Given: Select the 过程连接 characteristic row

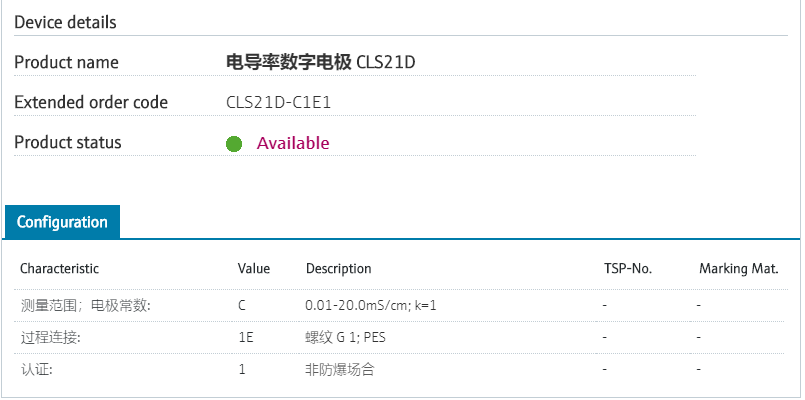Looking at the screenshot, I should [x=50, y=337].
